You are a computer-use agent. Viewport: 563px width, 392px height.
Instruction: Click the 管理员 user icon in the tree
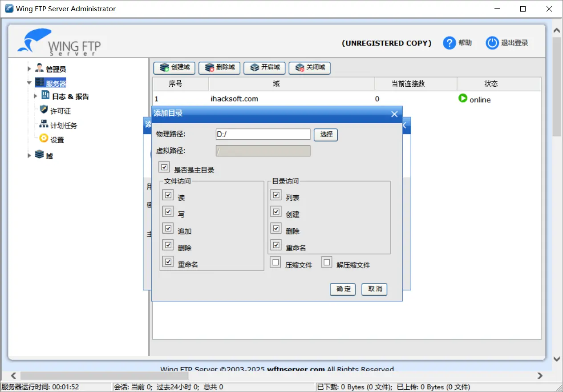[x=39, y=69]
